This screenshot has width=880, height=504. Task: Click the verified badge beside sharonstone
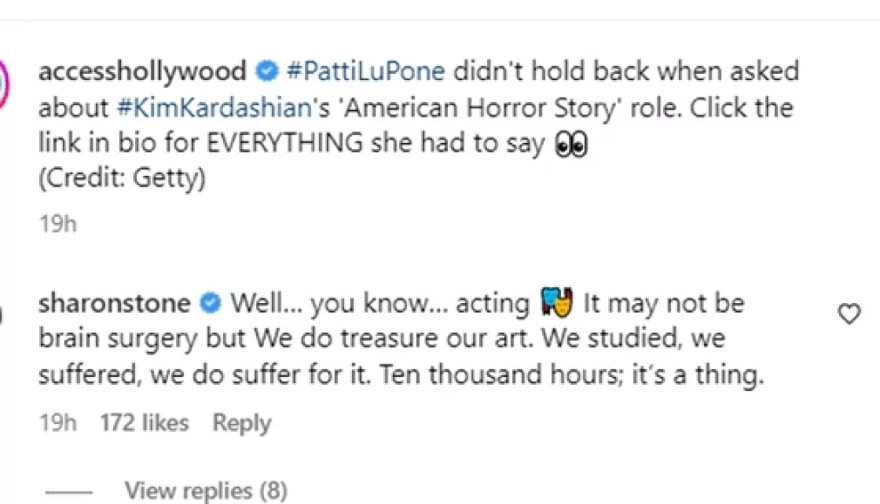(210, 302)
